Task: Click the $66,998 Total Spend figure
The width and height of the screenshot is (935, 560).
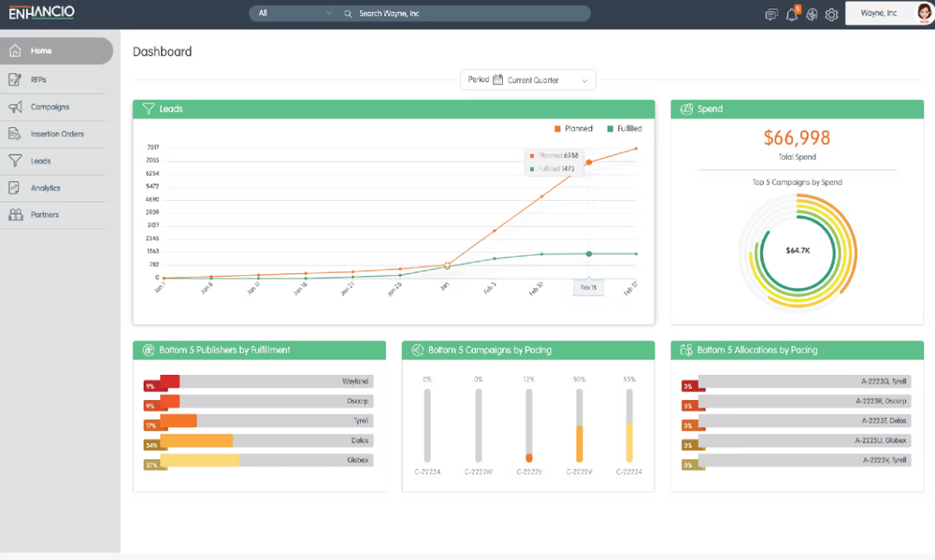Action: tap(796, 137)
